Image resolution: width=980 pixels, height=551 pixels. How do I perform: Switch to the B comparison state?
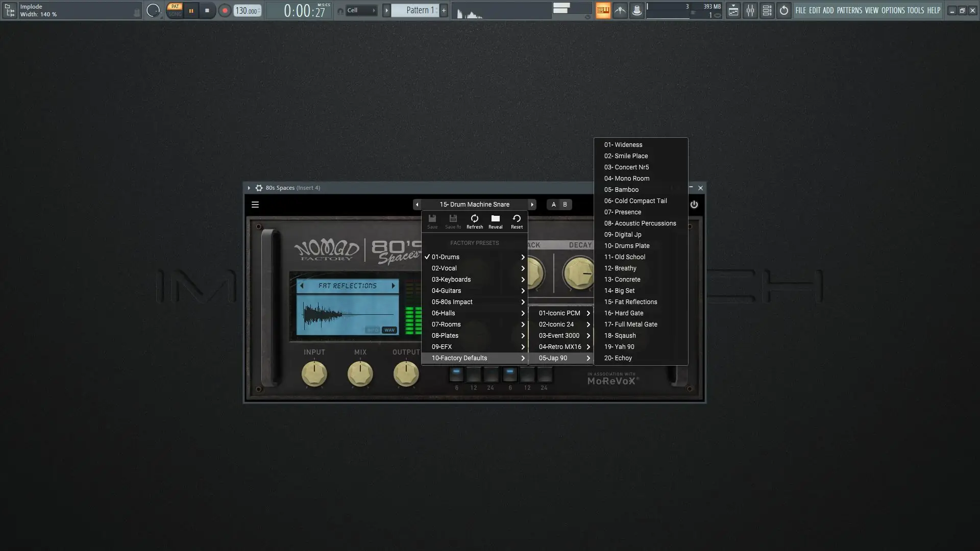565,205
